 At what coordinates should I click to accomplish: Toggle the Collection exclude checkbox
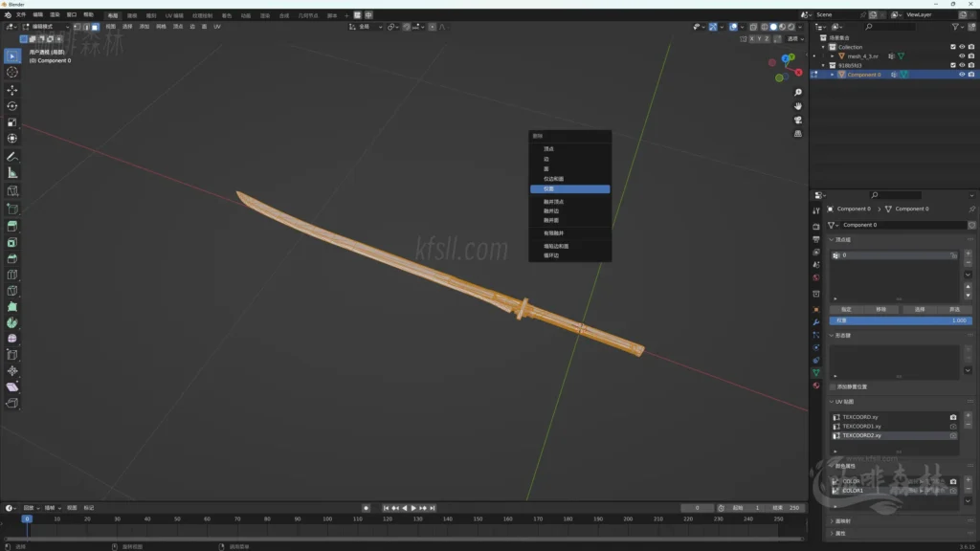(x=952, y=47)
